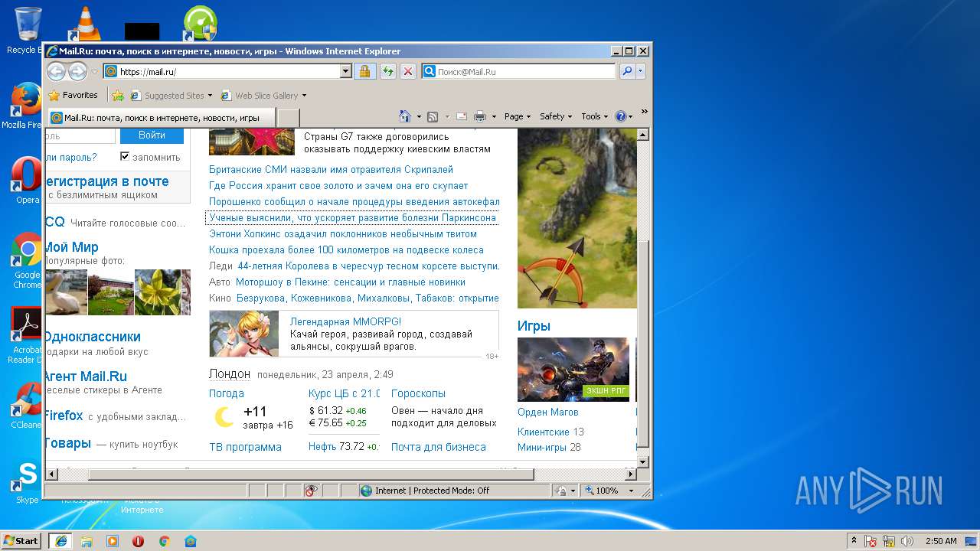Viewport: 980px width, 551px height.
Task: Open the recent pages dropdown beside Forward
Action: (x=95, y=72)
